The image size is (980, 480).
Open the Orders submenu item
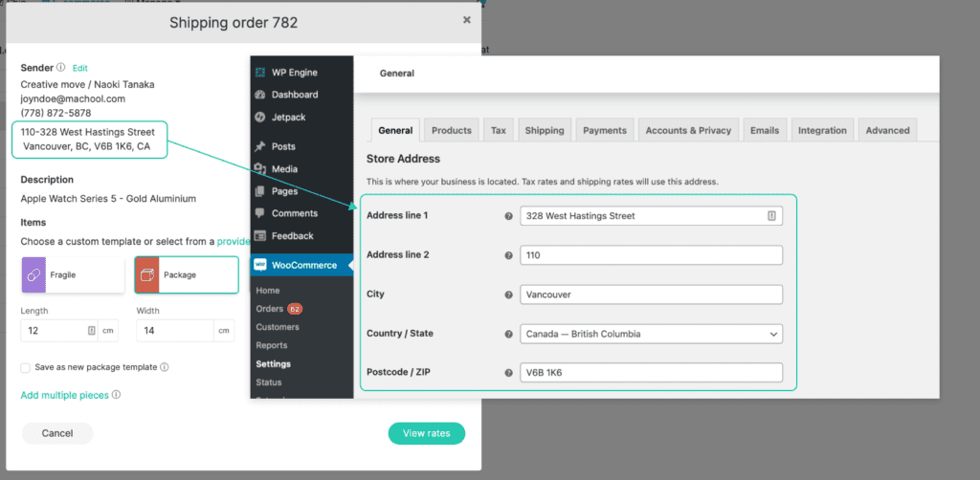(269, 309)
